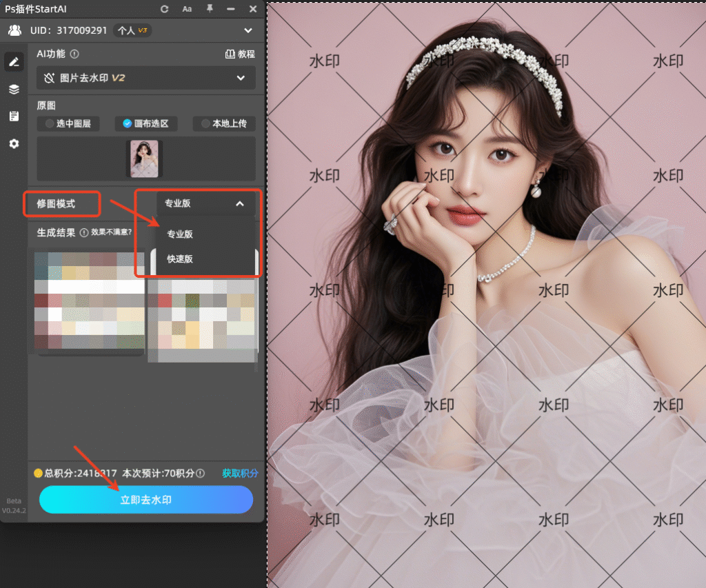706x588 pixels.
Task: Open the 图片去水印 V2 function dropdown
Action: pos(146,78)
